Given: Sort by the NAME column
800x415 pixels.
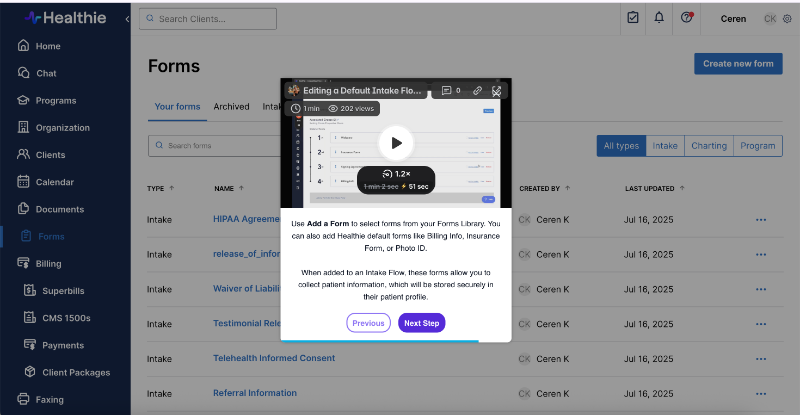Looking at the screenshot, I should coord(229,188).
